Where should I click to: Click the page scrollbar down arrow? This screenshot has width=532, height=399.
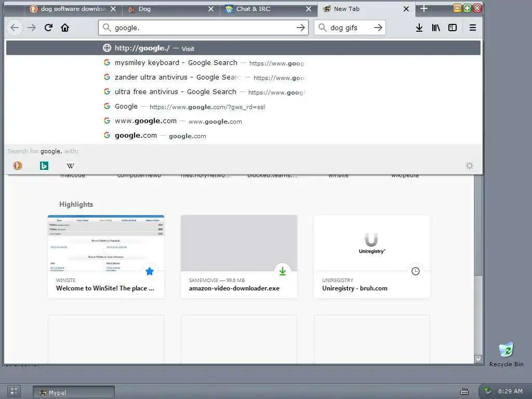478,359
